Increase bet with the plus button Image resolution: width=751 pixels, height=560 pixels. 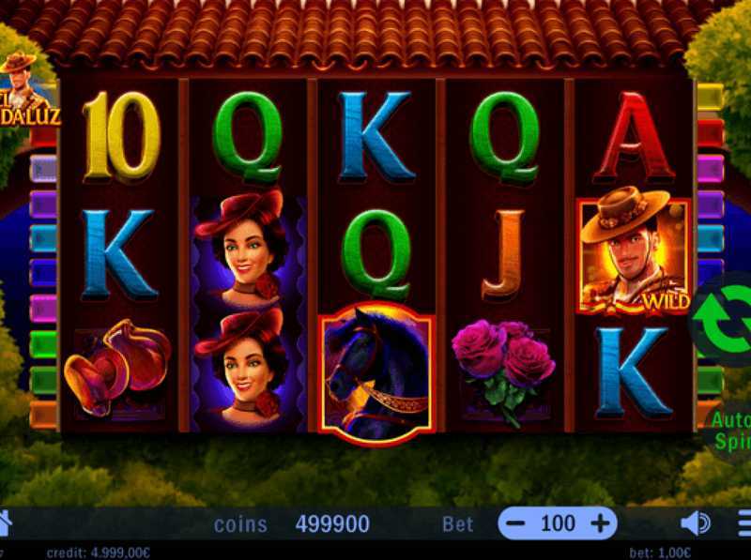click(x=600, y=523)
